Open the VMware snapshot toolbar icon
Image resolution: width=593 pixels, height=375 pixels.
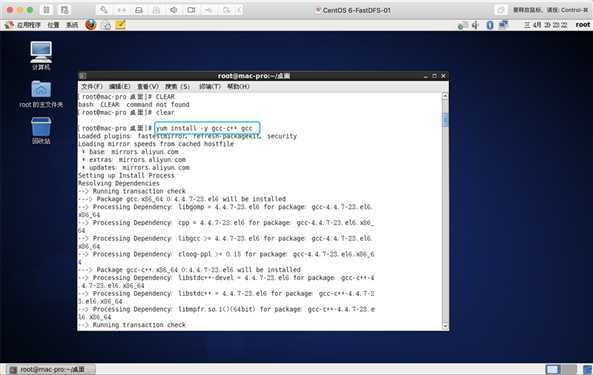(65, 10)
